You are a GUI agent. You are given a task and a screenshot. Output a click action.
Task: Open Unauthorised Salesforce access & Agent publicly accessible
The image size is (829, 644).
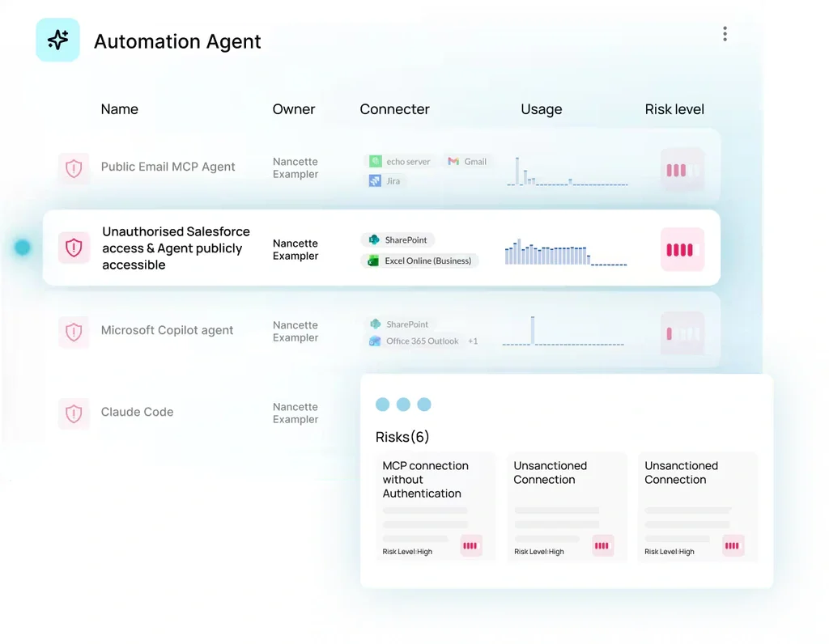176,248
